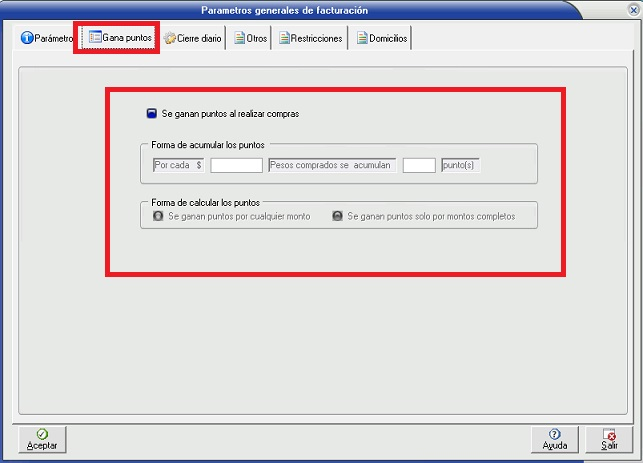
Task: Click the info icon on Parámetro tab
Action: click(x=26, y=38)
